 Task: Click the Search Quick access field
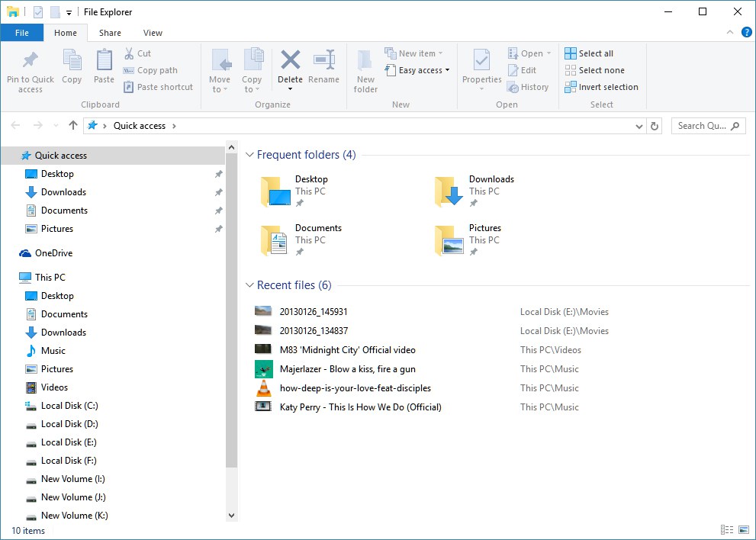tap(708, 126)
